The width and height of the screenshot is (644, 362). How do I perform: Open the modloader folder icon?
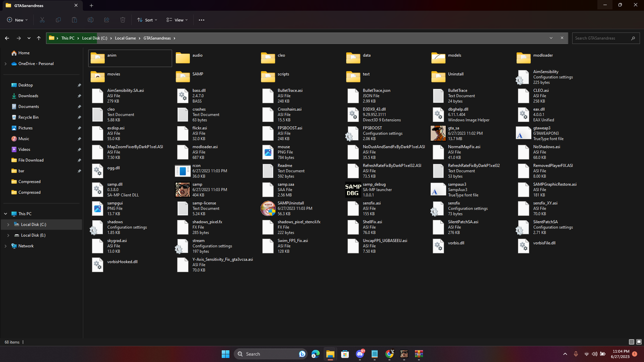pos(523,58)
